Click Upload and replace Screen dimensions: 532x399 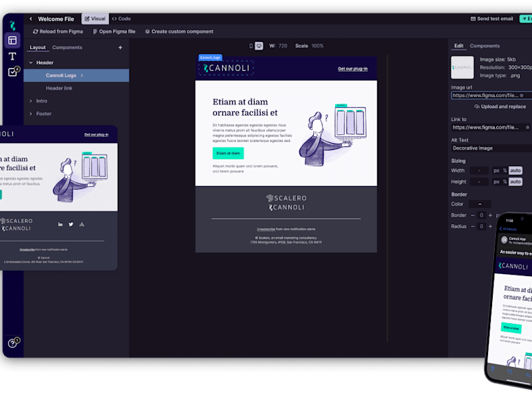click(x=500, y=106)
